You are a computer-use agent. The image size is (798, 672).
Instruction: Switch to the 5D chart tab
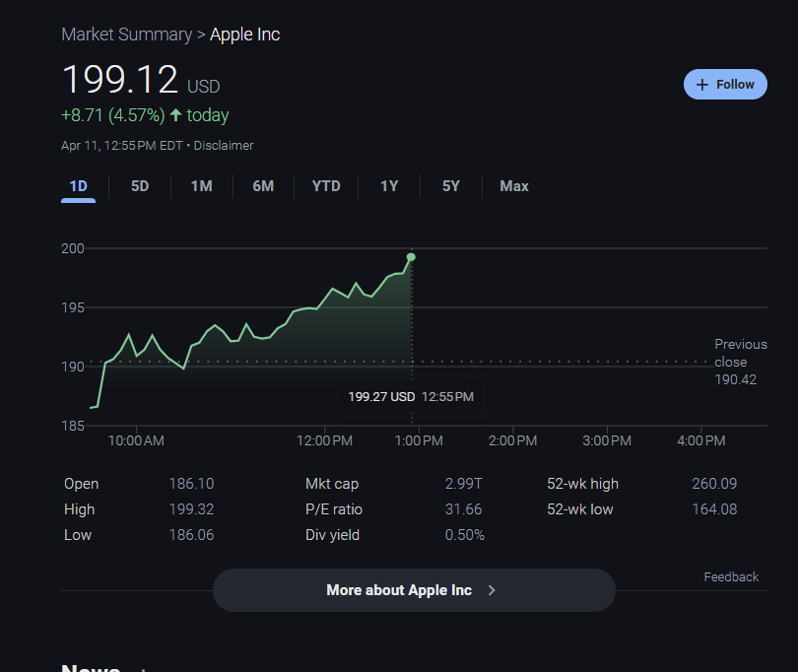tap(140, 186)
